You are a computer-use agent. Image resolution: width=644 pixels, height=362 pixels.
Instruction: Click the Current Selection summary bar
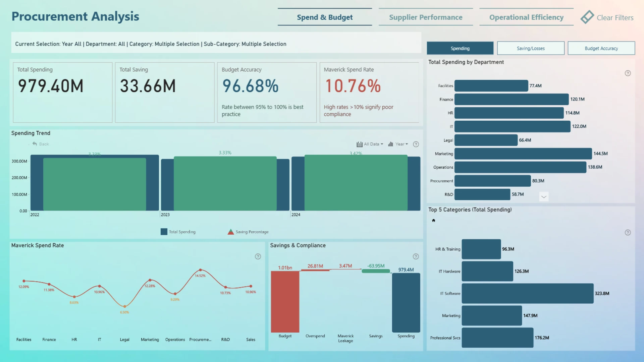pos(216,43)
